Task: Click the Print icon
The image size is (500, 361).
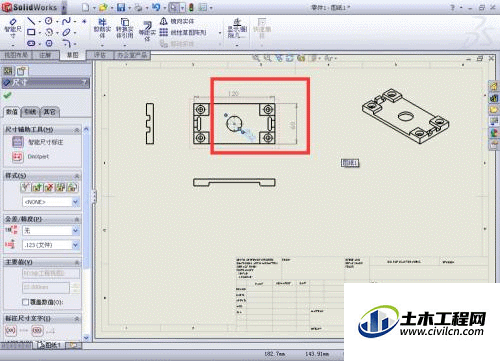Action: tap(138, 7)
